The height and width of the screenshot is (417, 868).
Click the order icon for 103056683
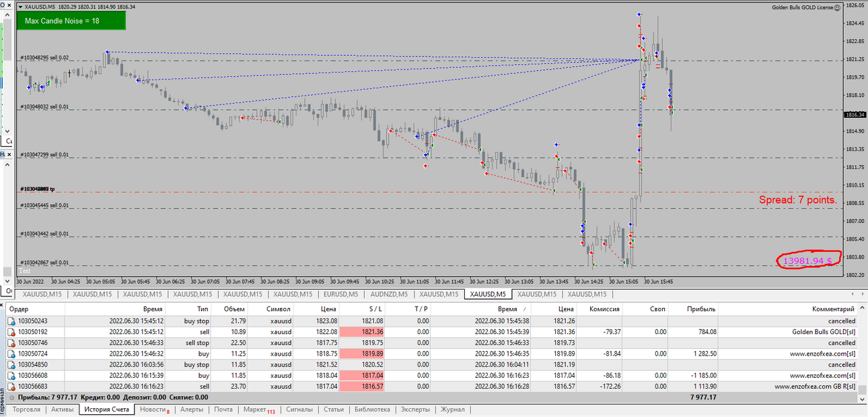(11, 387)
